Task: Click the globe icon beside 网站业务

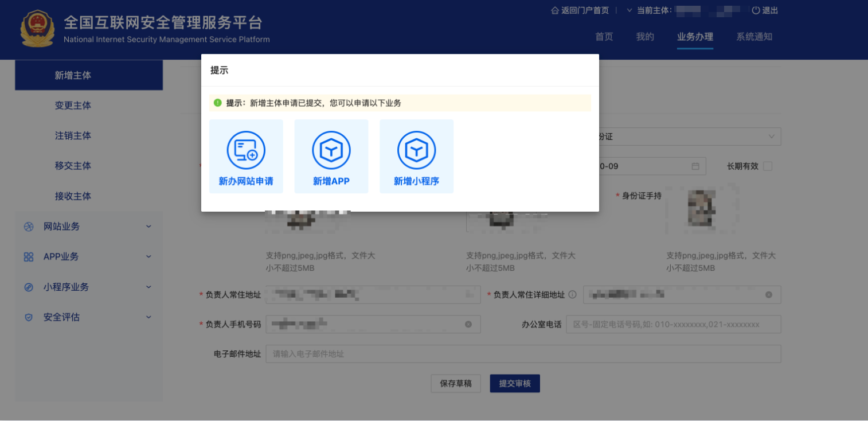Action: pos(29,226)
